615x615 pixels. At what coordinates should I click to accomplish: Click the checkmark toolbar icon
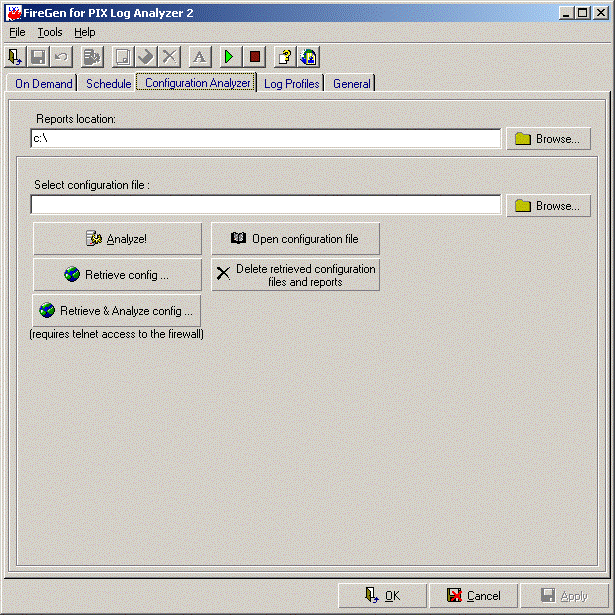[146, 57]
